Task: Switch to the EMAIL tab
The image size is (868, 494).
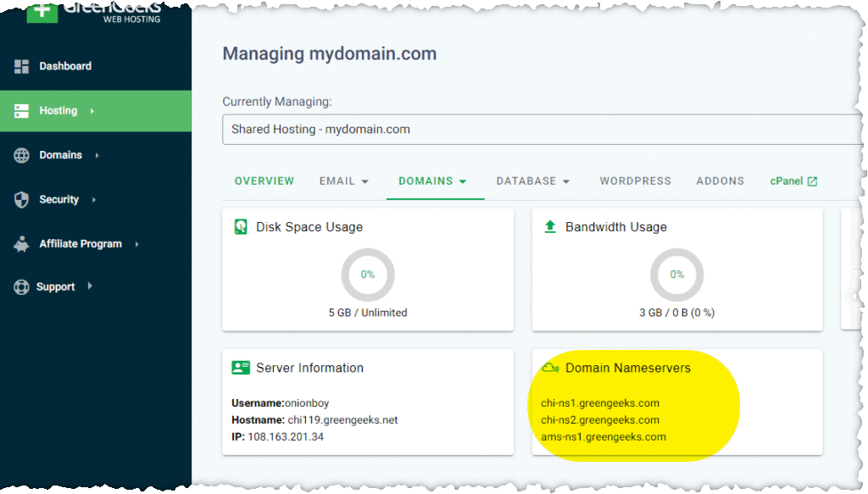Action: [x=337, y=181]
